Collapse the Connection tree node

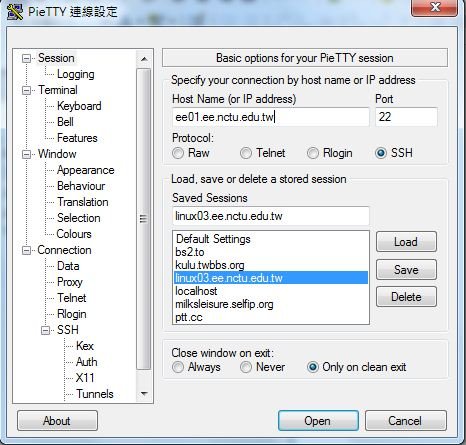click(26, 250)
